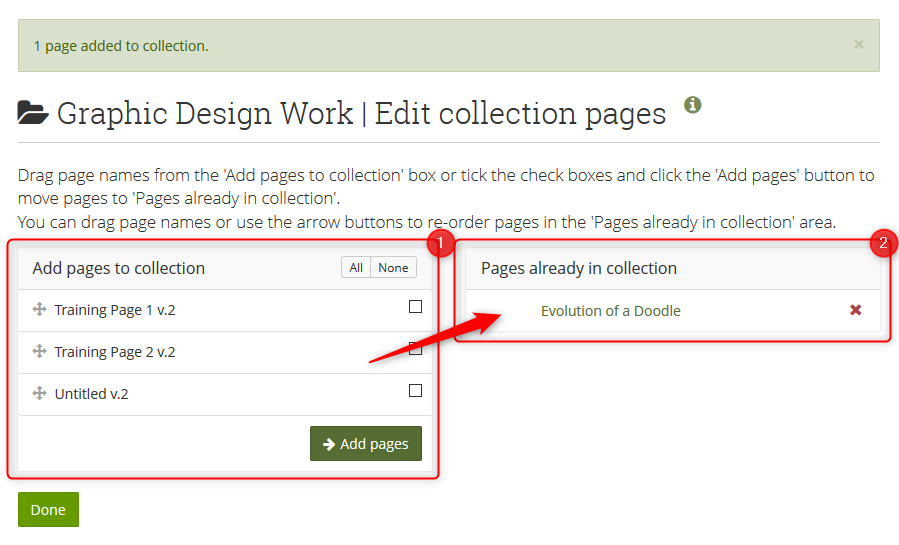Enable the Training Page 2 v.2 checkbox

pos(415,349)
